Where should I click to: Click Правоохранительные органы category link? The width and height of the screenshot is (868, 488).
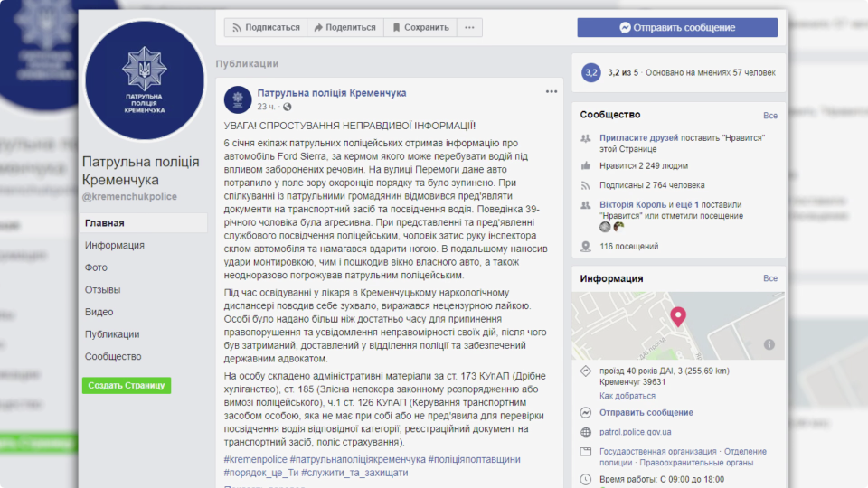(696, 462)
